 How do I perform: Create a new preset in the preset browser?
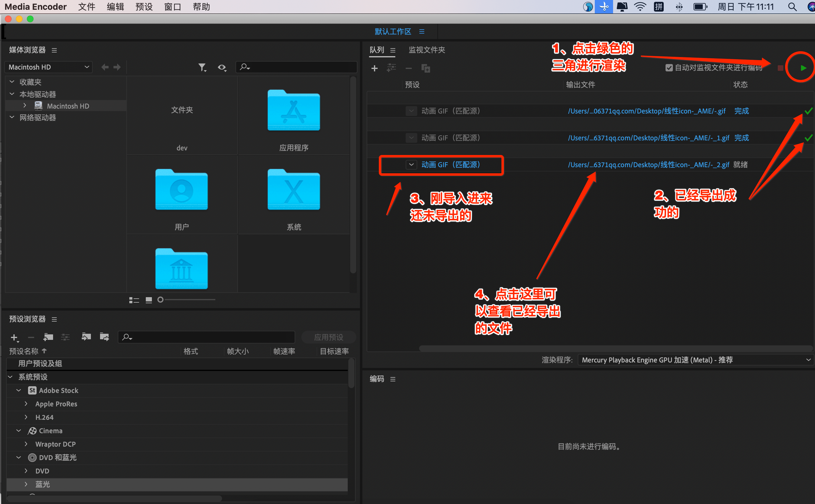(x=15, y=338)
